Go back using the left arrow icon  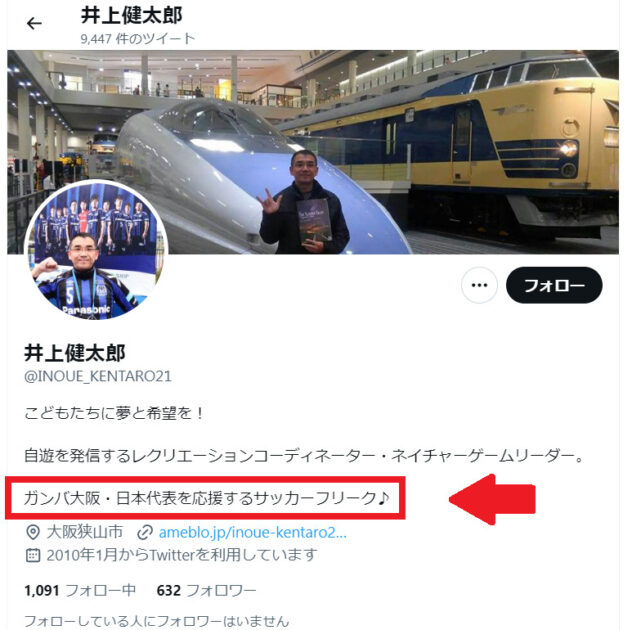tap(34, 23)
